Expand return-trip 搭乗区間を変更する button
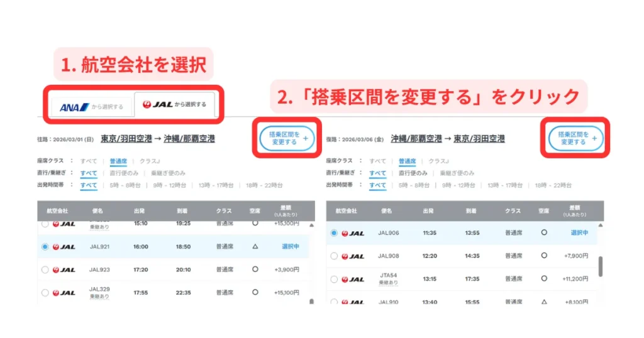This screenshot has width=644, height=338. (575, 138)
